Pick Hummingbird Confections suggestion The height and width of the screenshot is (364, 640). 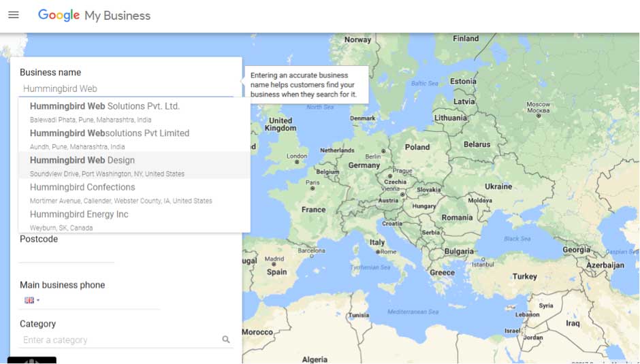click(x=134, y=192)
